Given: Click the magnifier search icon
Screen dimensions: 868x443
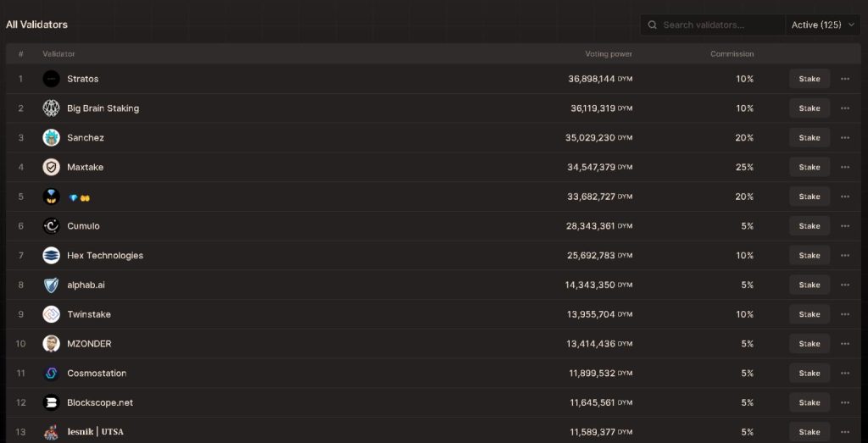Looking at the screenshot, I should coord(652,25).
